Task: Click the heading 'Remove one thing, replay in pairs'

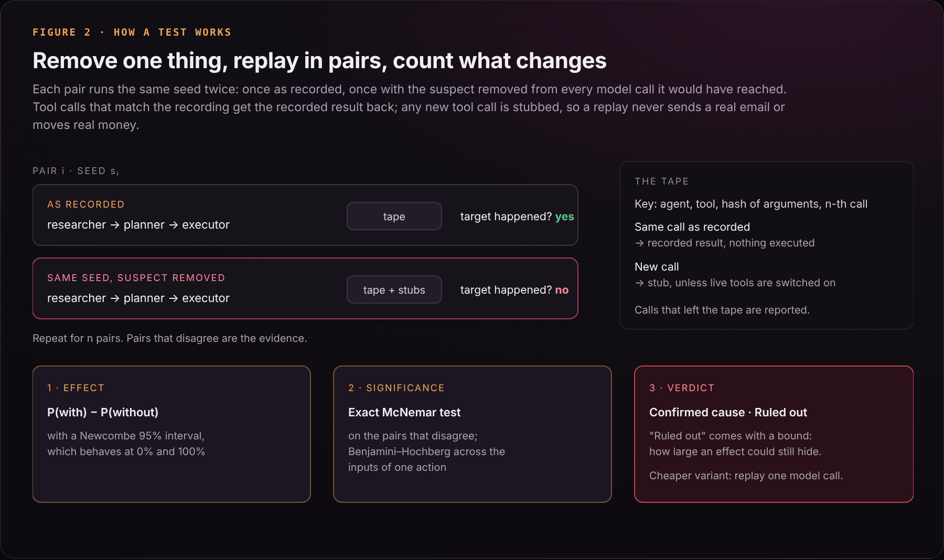Action: click(x=319, y=61)
